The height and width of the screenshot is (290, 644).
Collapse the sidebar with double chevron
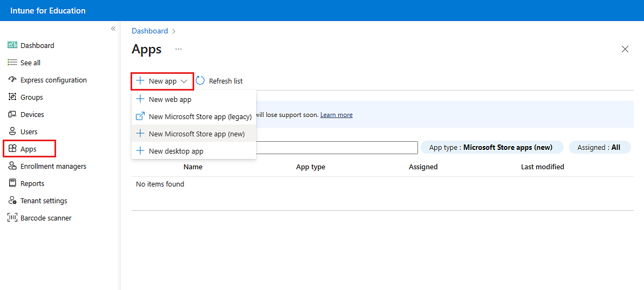[x=113, y=29]
